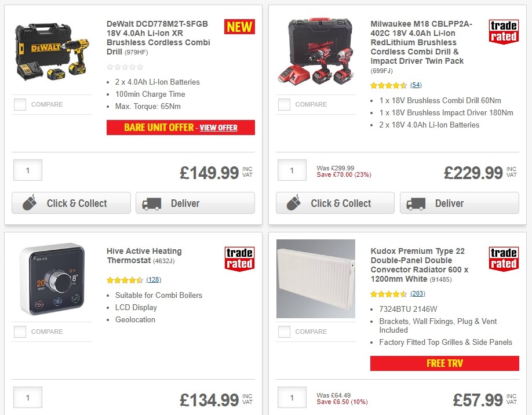This screenshot has width=532, height=415.
Task: Enable Compare for the Milwaukee twin pack
Action: point(283,104)
